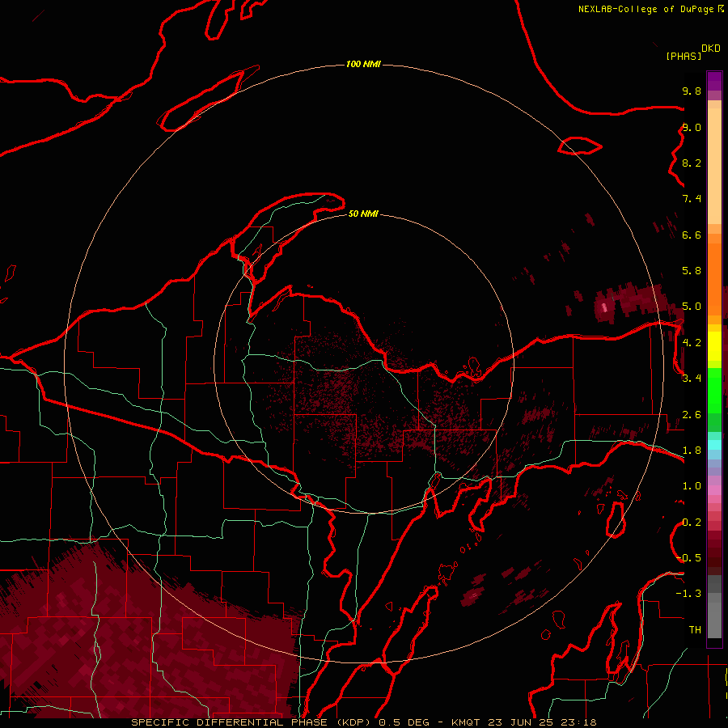Click the 5.0 legend value
Image resolution: width=728 pixels, height=728 pixels.
[x=692, y=307]
